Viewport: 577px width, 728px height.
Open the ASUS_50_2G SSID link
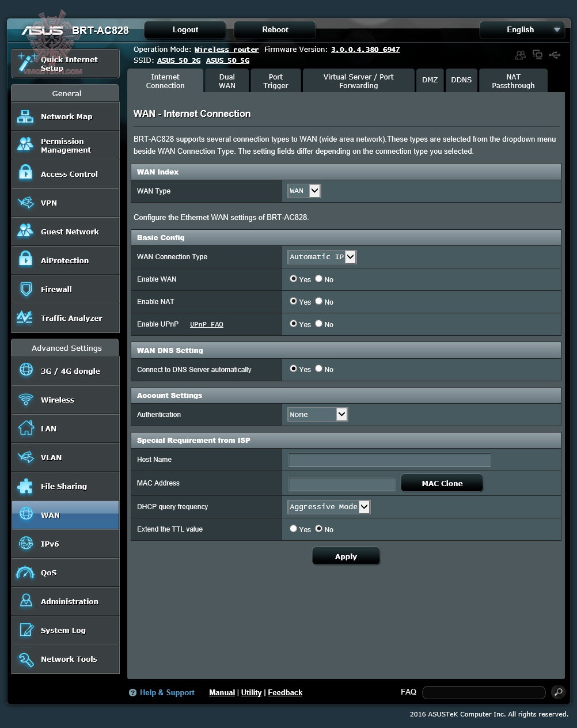tap(179, 60)
